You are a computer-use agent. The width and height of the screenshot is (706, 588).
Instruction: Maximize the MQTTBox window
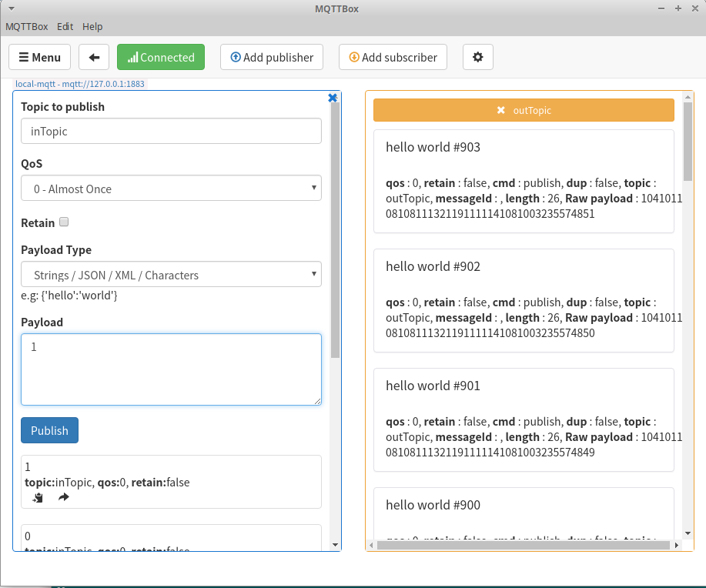[678, 8]
